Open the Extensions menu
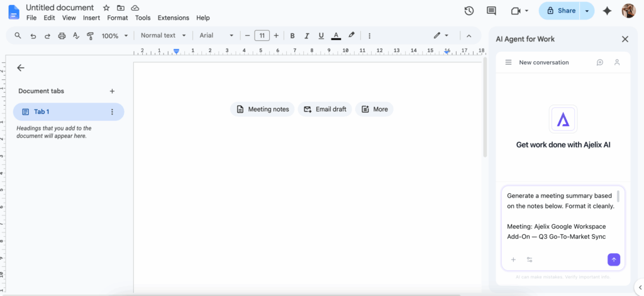 point(174,18)
